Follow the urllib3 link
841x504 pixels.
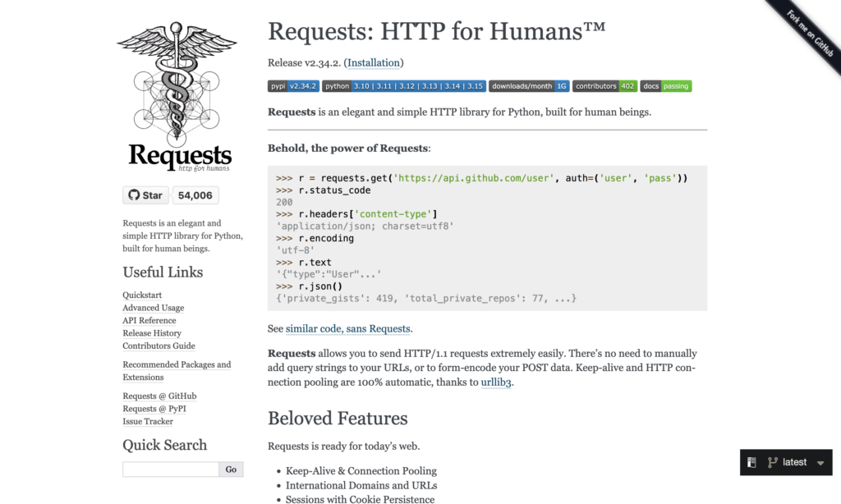(496, 383)
